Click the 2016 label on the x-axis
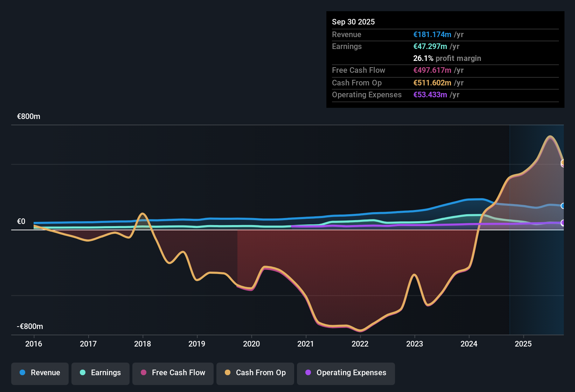 tap(34, 344)
